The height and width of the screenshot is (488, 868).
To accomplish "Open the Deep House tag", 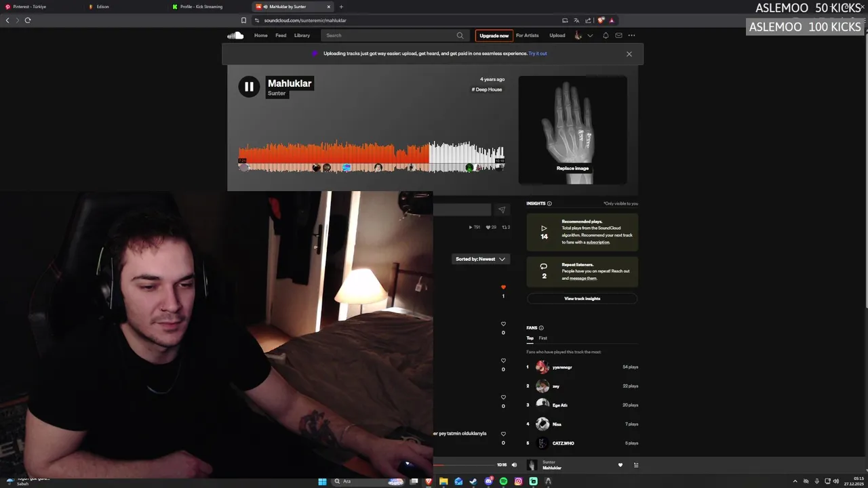I will pyautogui.click(x=487, y=89).
